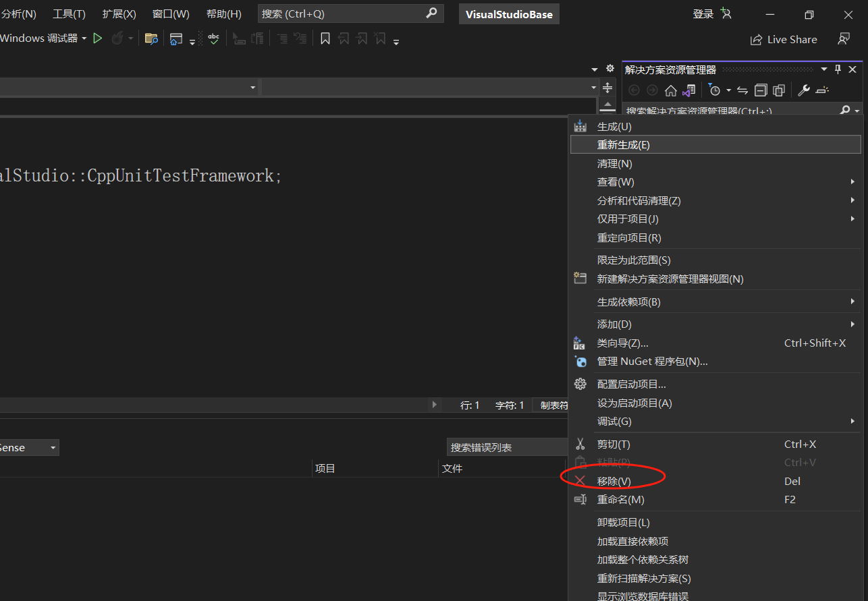
Task: Click the split editor handle icon
Action: (607, 88)
